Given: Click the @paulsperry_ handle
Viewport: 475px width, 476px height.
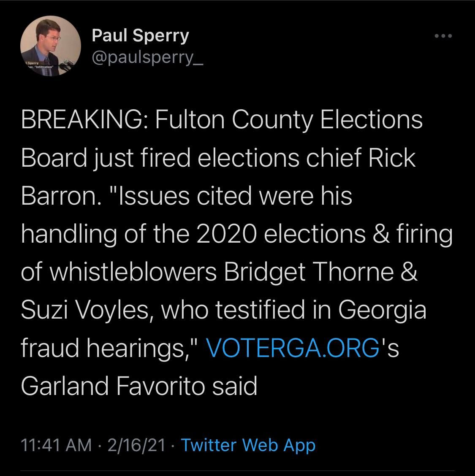Looking at the screenshot, I should 147,55.
